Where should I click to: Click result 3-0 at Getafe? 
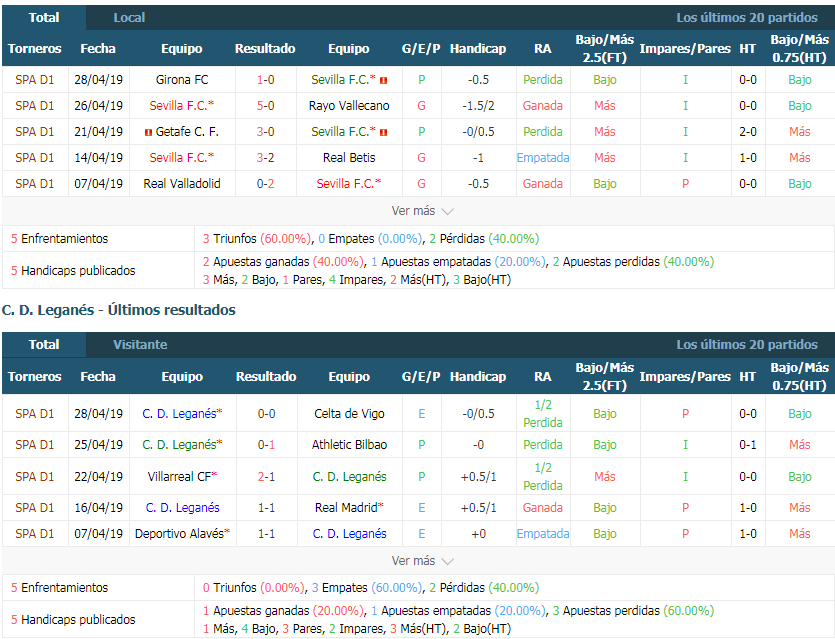tap(265, 132)
